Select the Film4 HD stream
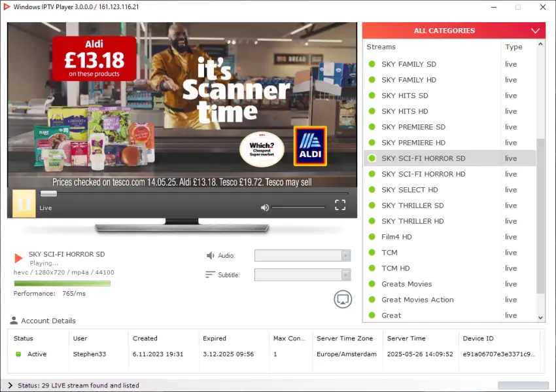 [449, 237]
